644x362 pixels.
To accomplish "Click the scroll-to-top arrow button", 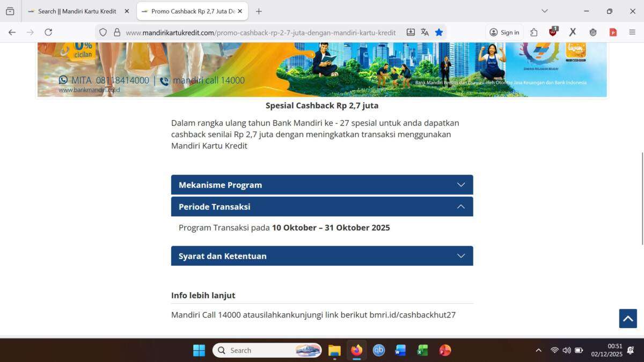I will click(x=627, y=318).
